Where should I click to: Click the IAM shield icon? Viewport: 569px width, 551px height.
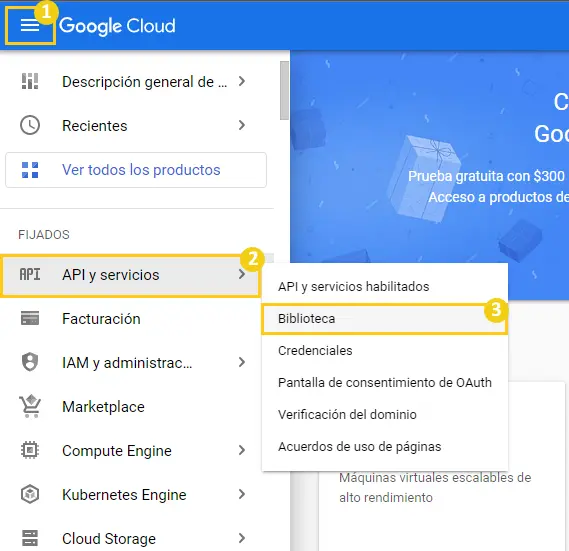tap(30, 362)
